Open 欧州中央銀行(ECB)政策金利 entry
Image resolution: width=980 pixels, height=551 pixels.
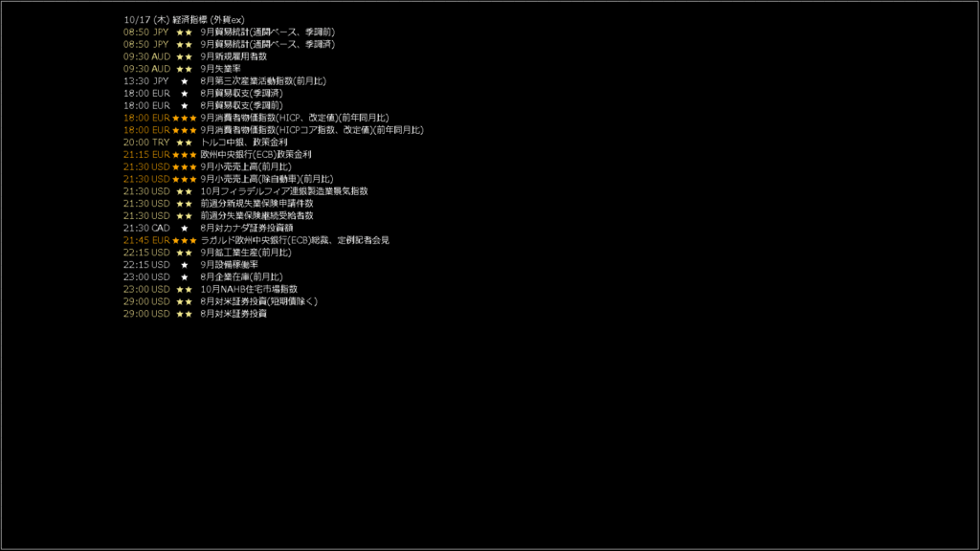click(x=256, y=154)
